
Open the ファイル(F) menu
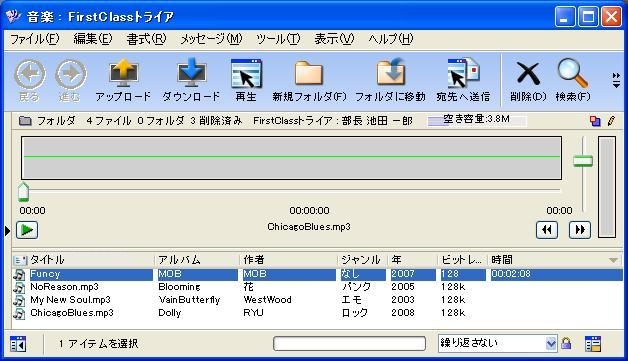(x=34, y=39)
